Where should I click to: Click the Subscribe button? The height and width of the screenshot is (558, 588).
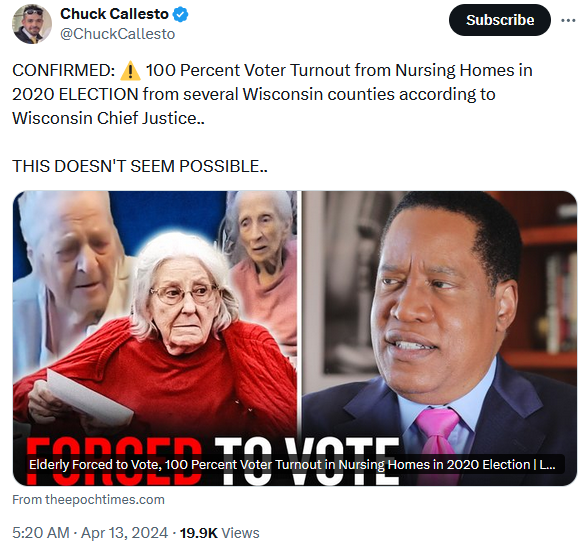(500, 20)
